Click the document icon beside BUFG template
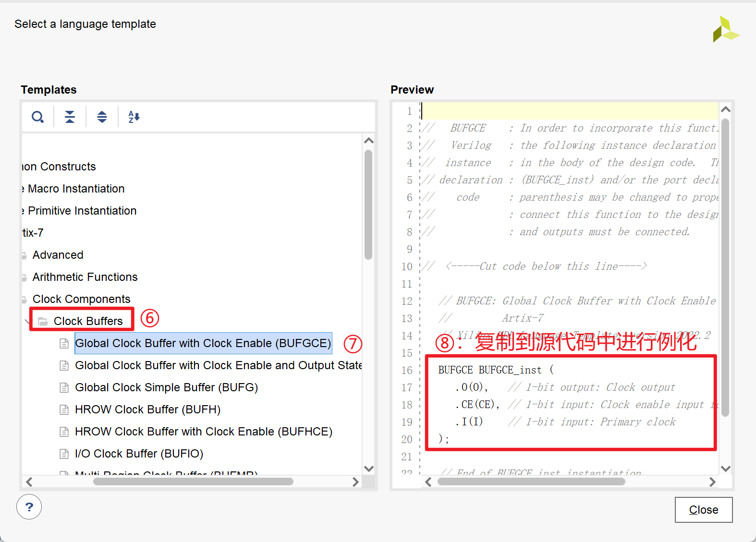Screen dimensions: 756x542 (64, 387)
